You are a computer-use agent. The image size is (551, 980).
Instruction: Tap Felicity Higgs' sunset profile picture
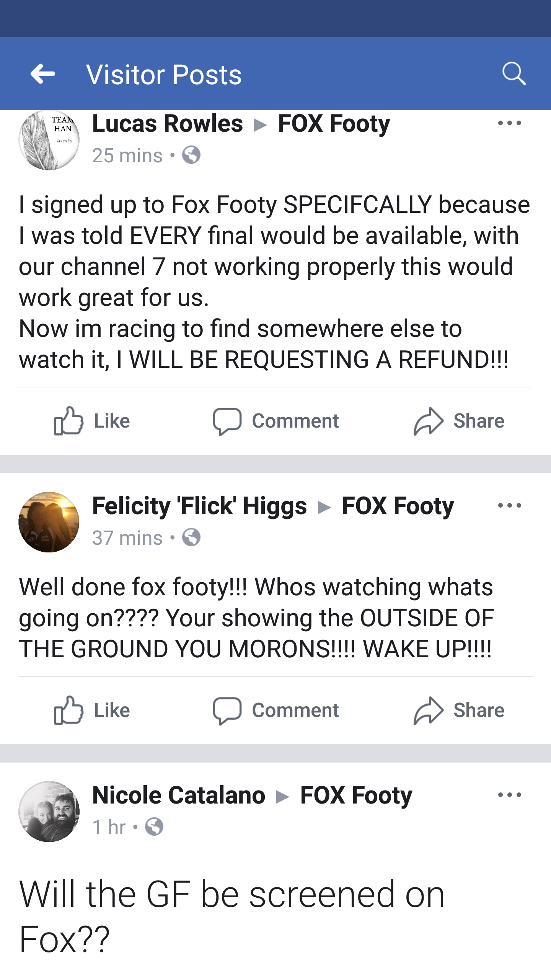pyautogui.click(x=49, y=522)
